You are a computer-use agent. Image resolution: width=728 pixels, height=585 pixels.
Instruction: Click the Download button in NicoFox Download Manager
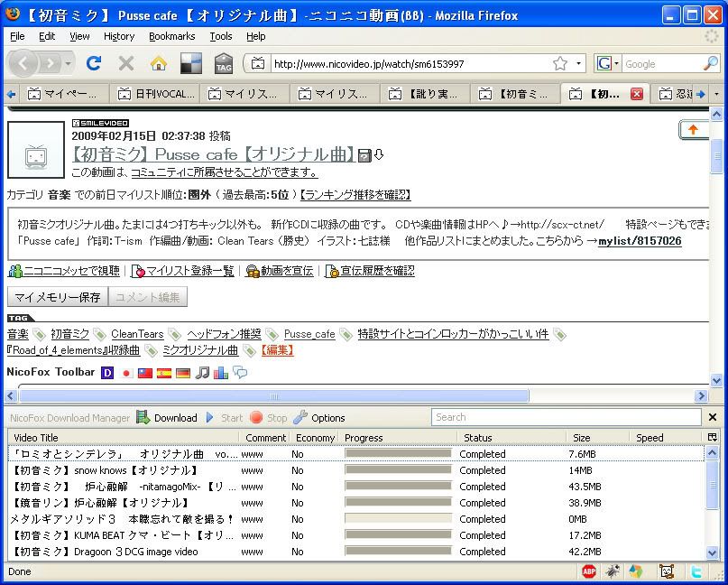[x=167, y=418]
